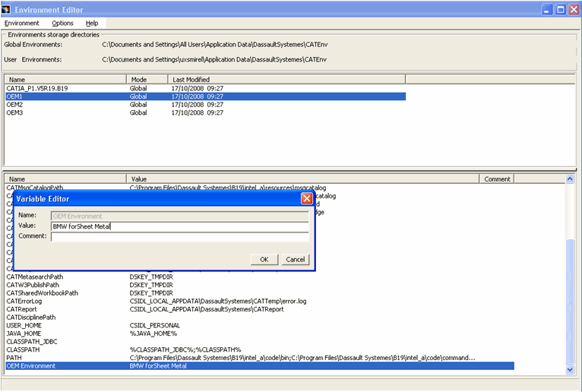The width and height of the screenshot is (582, 392).
Task: Maximize the Environment Editor window
Action: tap(561, 9)
